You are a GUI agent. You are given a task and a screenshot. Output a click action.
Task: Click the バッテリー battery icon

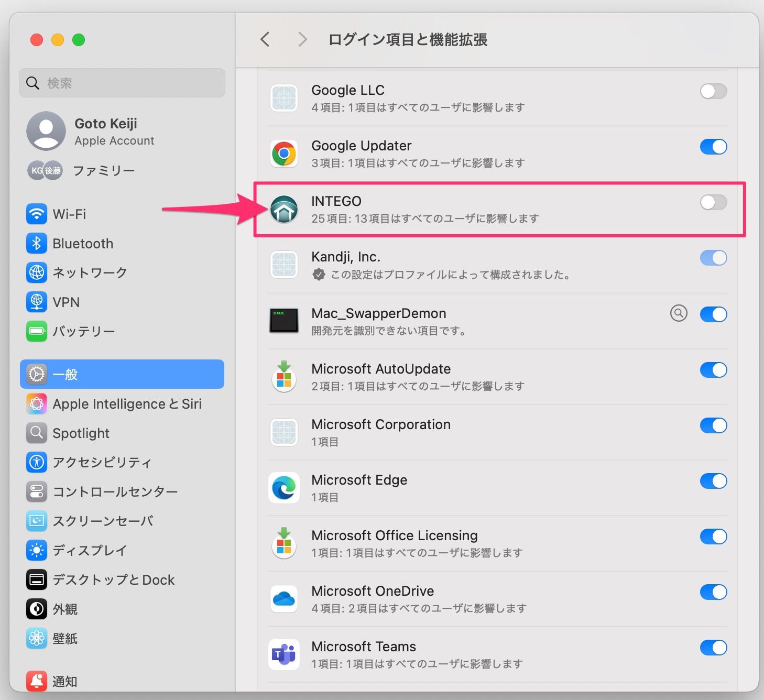37,331
